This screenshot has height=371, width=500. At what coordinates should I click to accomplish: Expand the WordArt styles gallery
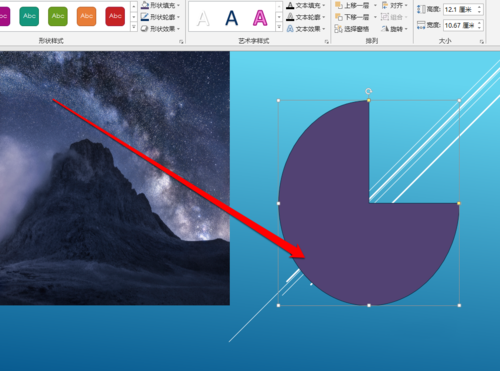click(279, 27)
